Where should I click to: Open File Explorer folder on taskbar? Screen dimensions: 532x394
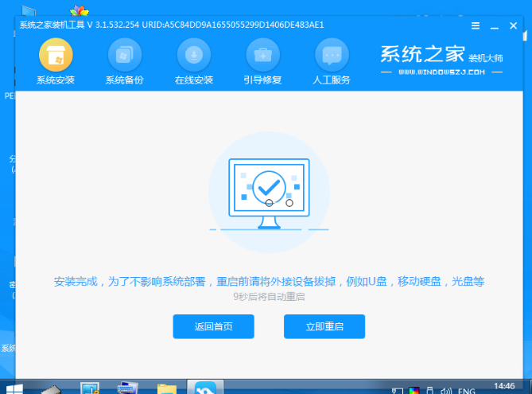coord(167,388)
